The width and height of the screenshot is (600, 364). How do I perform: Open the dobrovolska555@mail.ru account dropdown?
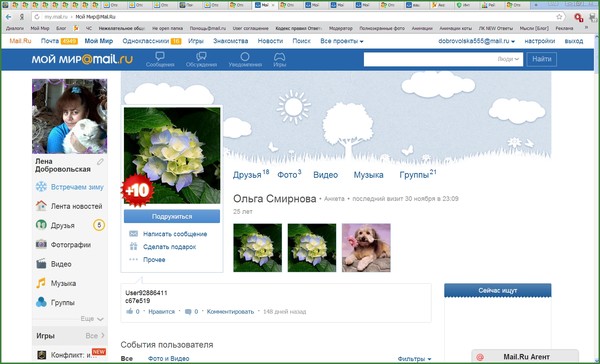click(x=476, y=41)
